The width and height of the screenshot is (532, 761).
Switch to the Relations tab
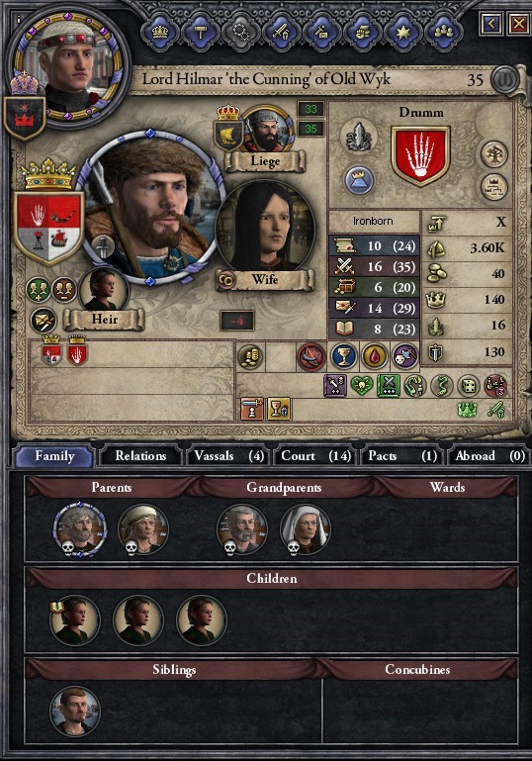click(x=140, y=456)
